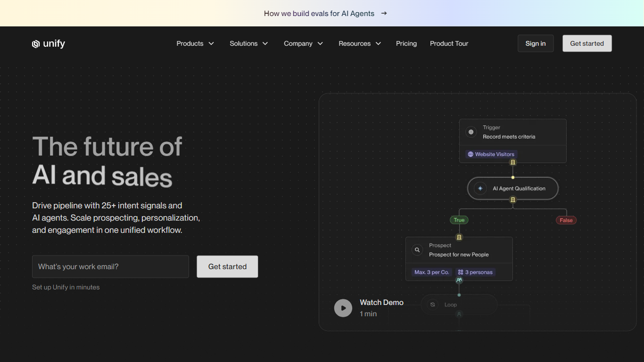This screenshot has width=644, height=362.
Task: Click the note icon under AI Agent Qualification
Action: (x=513, y=199)
